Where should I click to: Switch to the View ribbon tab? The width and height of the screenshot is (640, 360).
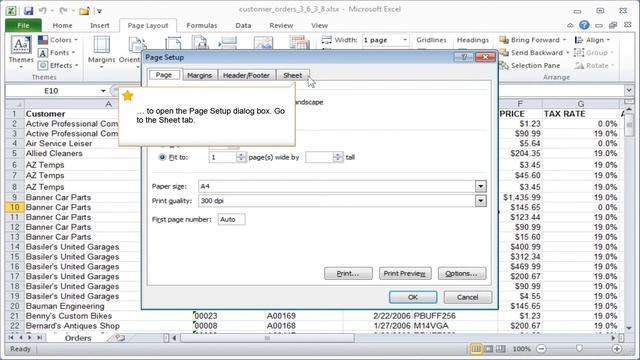[319, 25]
